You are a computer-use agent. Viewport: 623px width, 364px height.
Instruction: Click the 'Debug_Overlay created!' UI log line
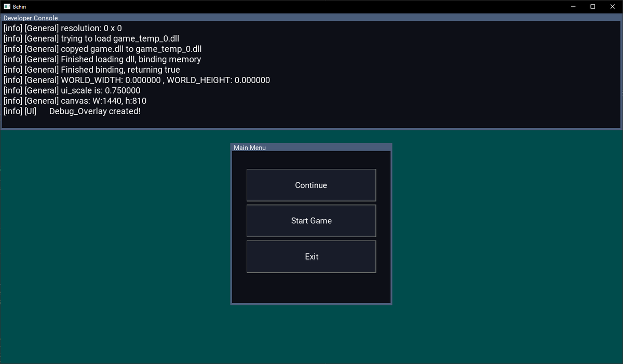(x=72, y=111)
